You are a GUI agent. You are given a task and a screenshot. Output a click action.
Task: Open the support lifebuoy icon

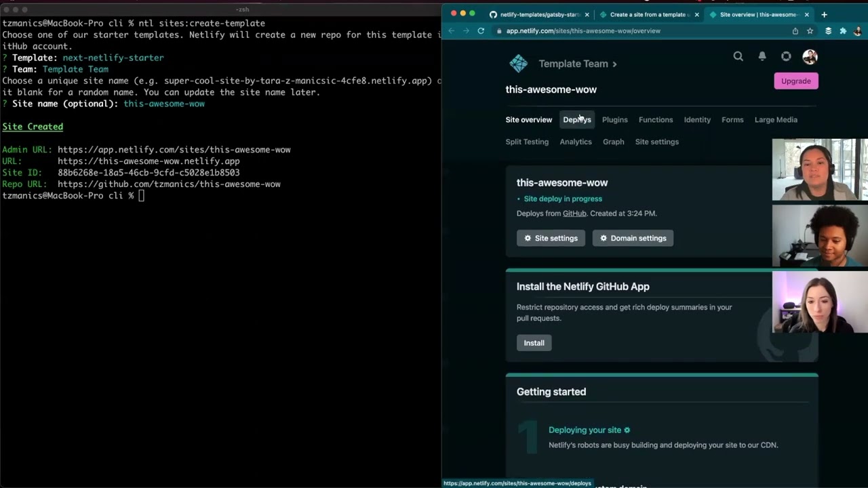[x=786, y=56]
